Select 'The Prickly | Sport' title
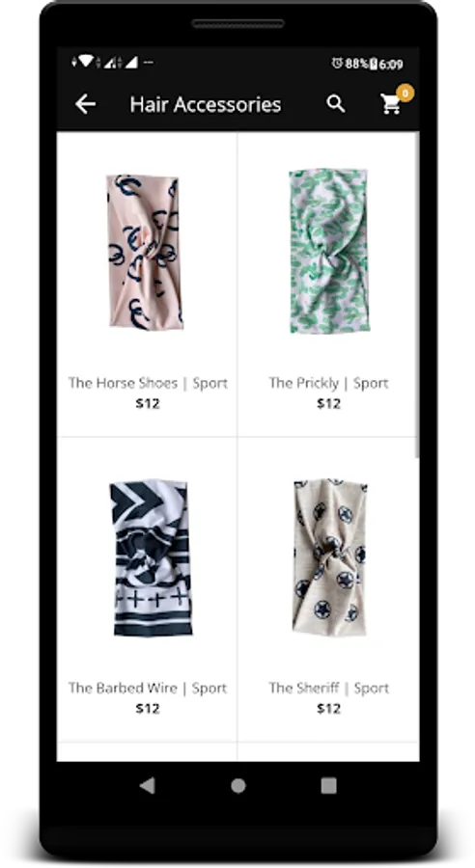The width and height of the screenshot is (475, 868). pos(328,383)
